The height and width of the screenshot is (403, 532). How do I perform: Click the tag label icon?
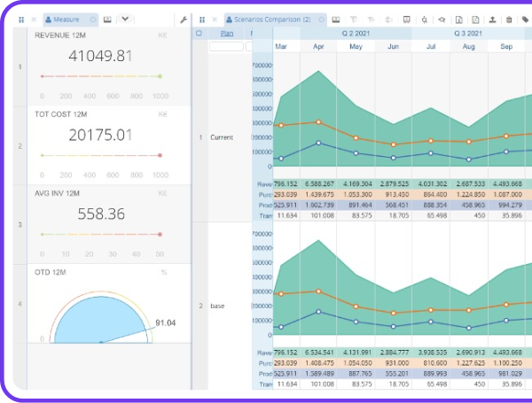pos(525,19)
